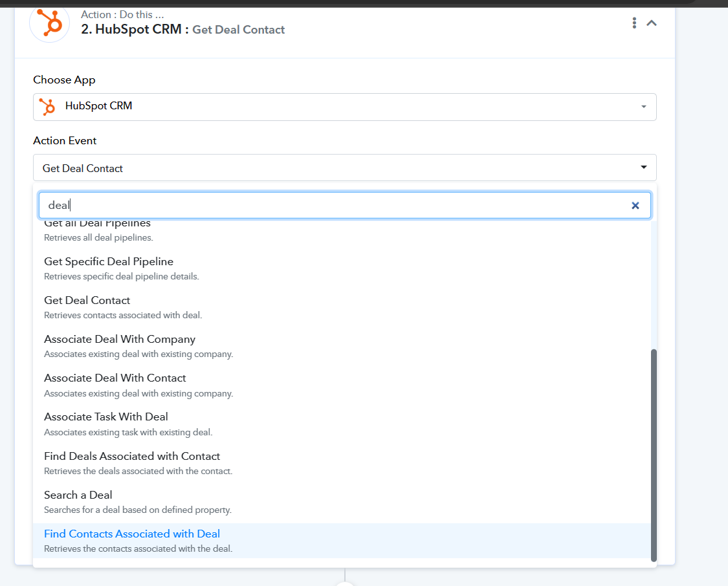728x586 pixels.
Task: Choose 'Associate Deal With Contact' action
Action: click(x=342, y=385)
